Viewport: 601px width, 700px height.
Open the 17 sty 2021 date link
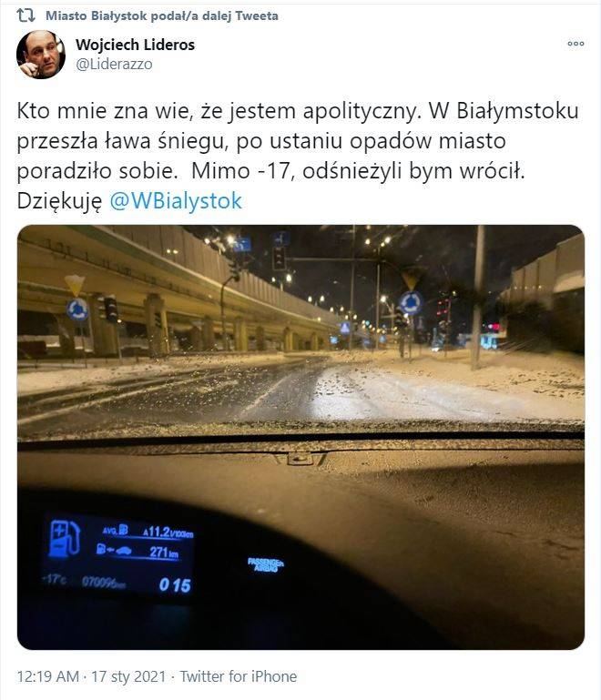(x=128, y=676)
